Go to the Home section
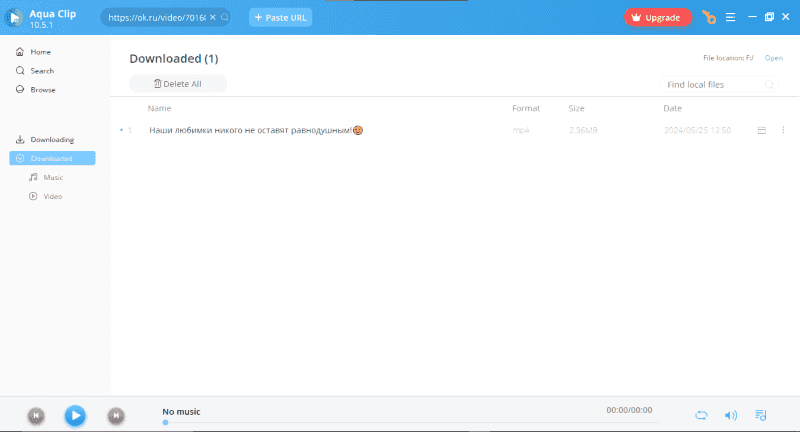Viewport: 800px width, 432px height. (40, 52)
